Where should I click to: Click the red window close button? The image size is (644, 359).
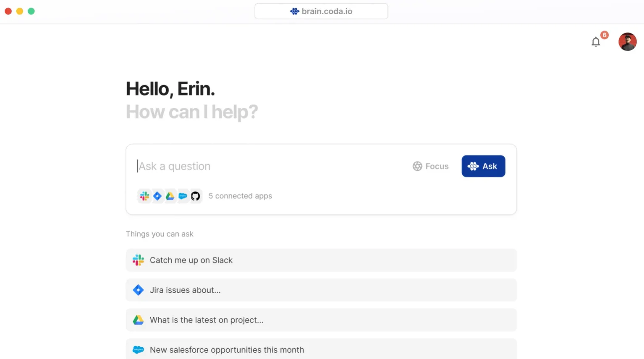8,11
